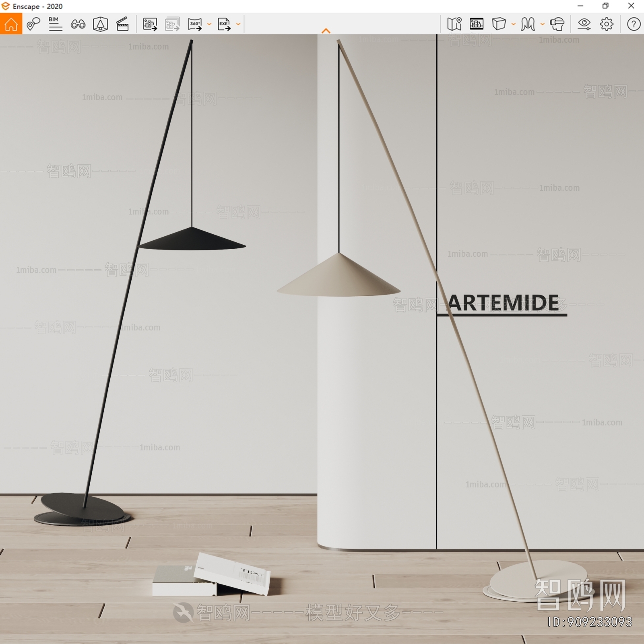Viewport: 644px width, 644px height.
Task: Click the greyed batch rendering export icon
Action: tap(172, 24)
